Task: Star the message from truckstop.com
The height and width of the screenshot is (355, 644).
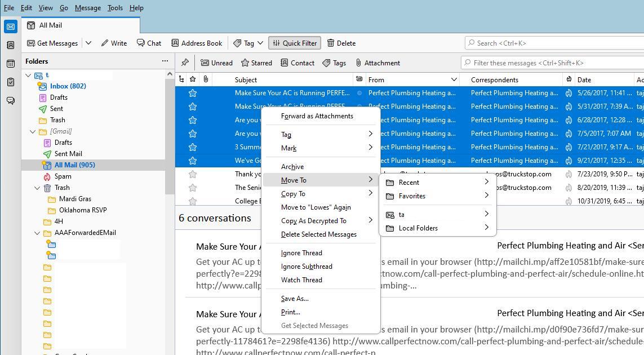Action: (193, 174)
